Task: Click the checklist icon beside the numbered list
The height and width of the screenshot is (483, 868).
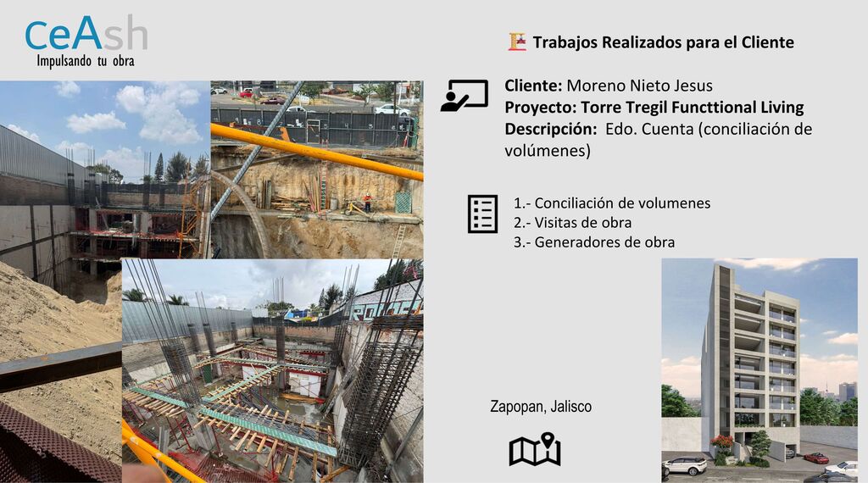Action: 482,214
